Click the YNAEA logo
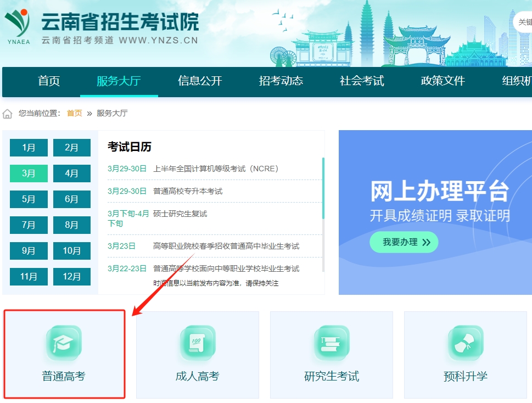This screenshot has width=532, height=403. pos(18,25)
